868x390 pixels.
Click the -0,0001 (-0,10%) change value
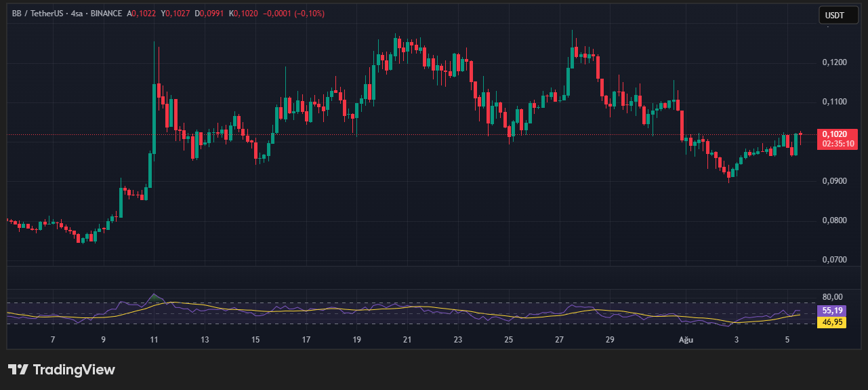(295, 14)
